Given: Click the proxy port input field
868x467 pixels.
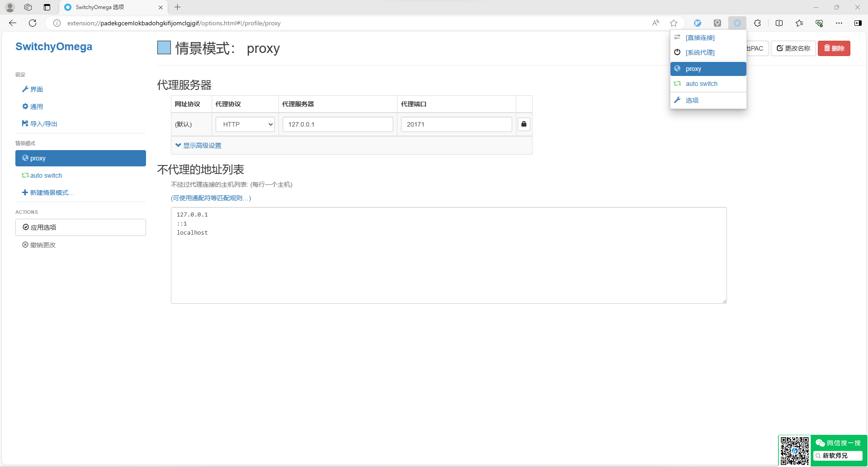Looking at the screenshot, I should 456,124.
